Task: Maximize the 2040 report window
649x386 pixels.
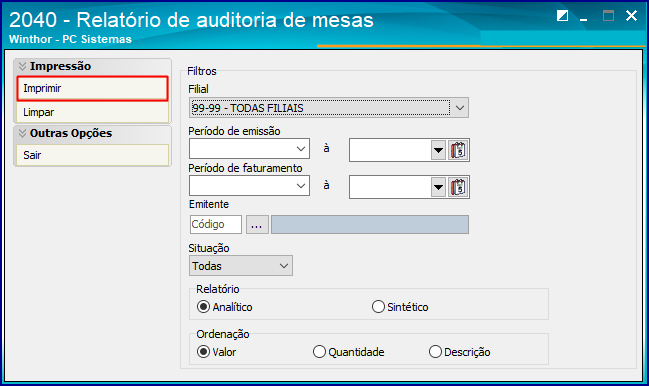Action: [x=608, y=16]
